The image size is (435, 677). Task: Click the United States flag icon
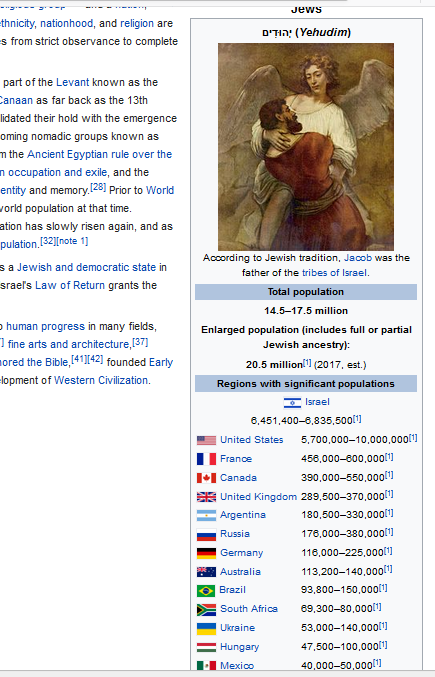coord(206,440)
